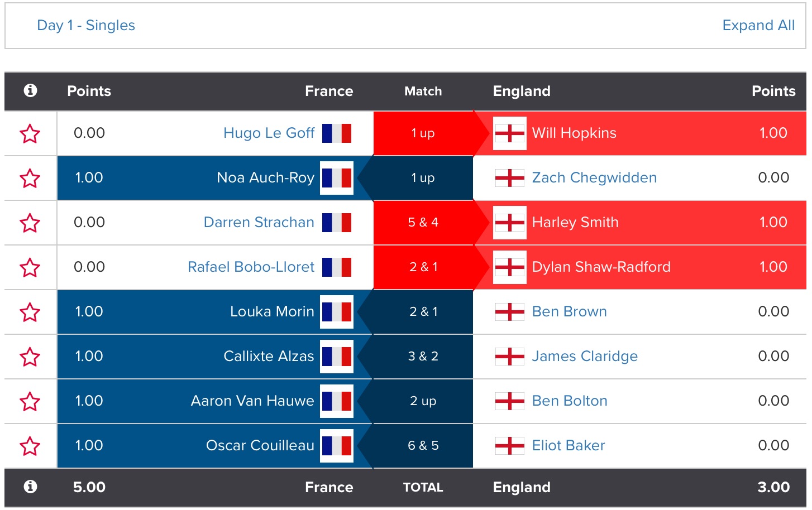Star the Aaron Van Hauwe match row
Viewport: 812px width, 510px height.
(x=30, y=402)
